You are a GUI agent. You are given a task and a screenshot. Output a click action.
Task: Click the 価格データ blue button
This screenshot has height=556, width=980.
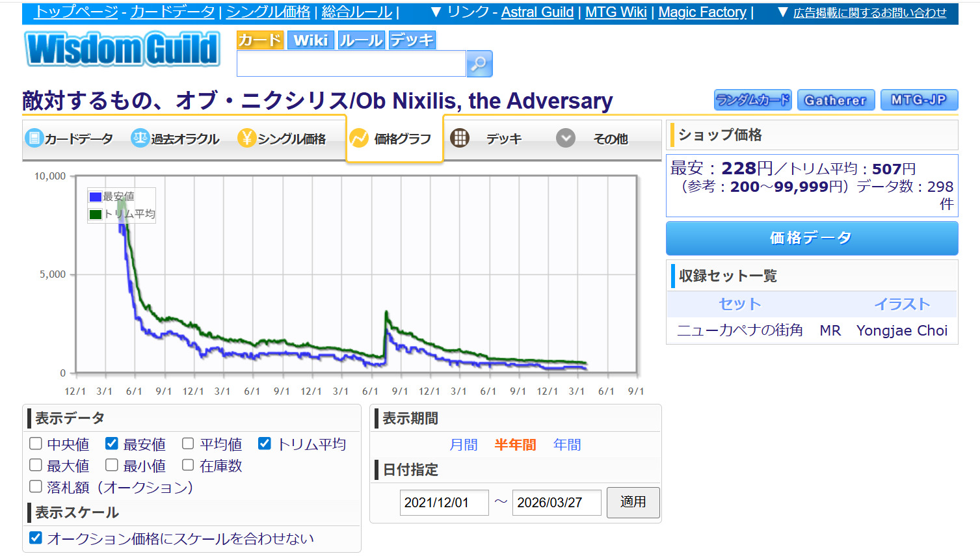[811, 238]
